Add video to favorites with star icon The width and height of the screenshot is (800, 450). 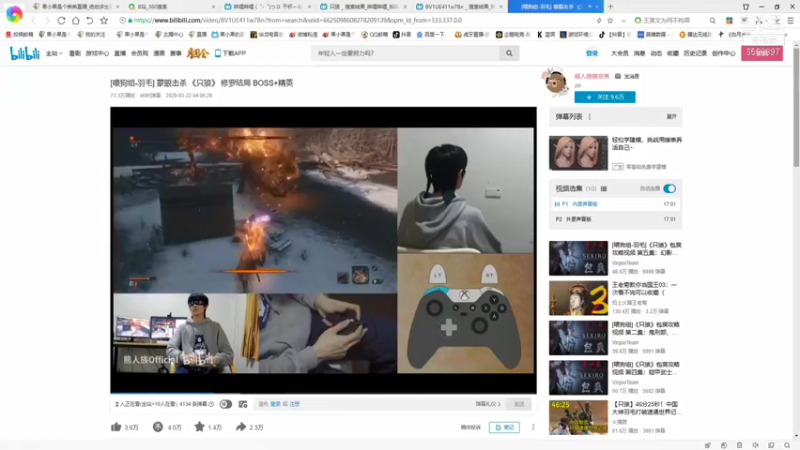point(199,427)
